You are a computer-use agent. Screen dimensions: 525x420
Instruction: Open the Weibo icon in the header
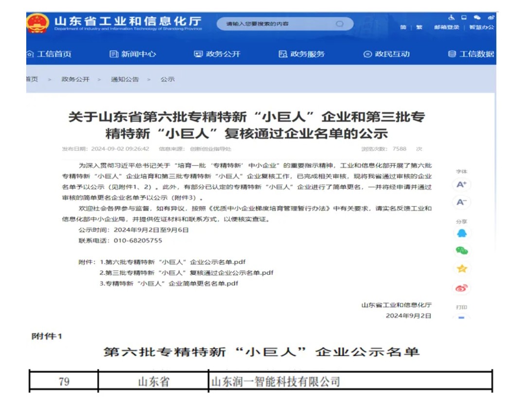point(491,17)
